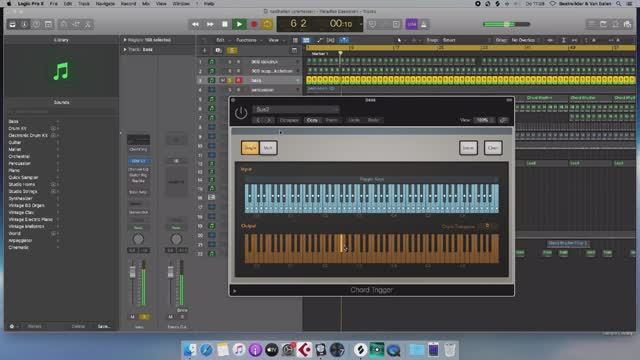Show Smart Controls button in control bar
Viewport: 640px width, 360px height.
coord(64,24)
